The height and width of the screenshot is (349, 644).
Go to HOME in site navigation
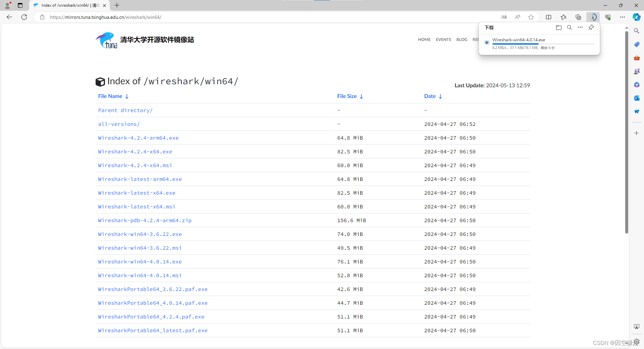point(424,40)
